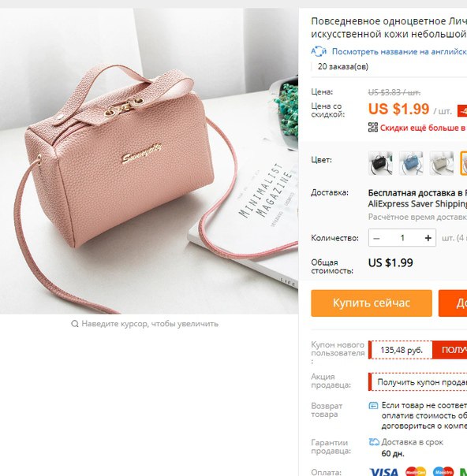Select the pink bag color option
The height and width of the screenshot is (476, 467).
click(x=464, y=163)
